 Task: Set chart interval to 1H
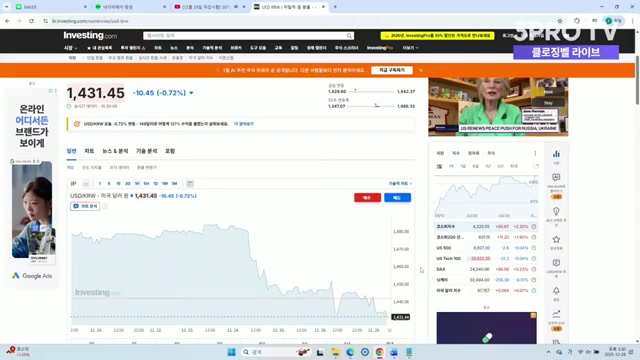point(137,183)
